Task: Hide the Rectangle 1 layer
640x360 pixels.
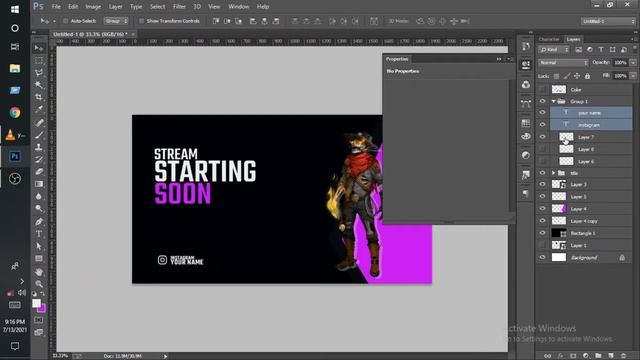Action: tap(542, 233)
